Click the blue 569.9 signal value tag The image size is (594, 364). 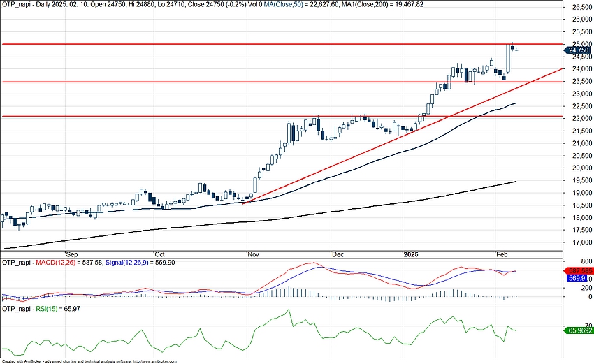577,278
